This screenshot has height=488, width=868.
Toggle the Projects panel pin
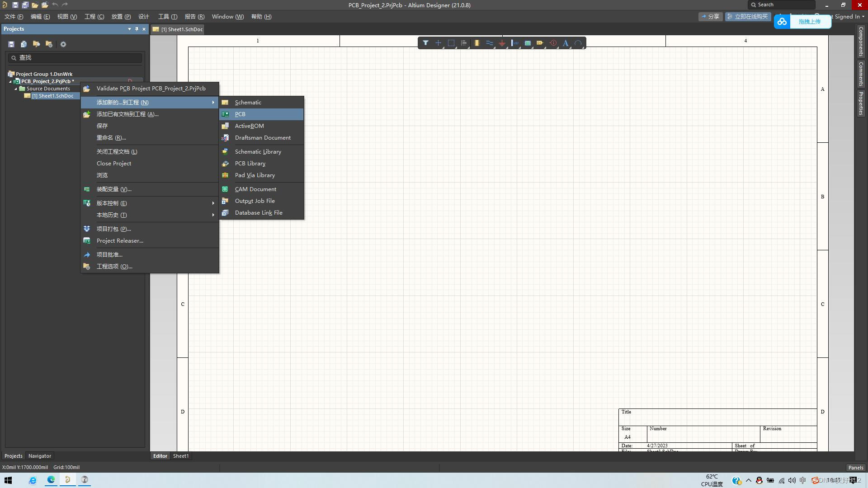click(137, 29)
